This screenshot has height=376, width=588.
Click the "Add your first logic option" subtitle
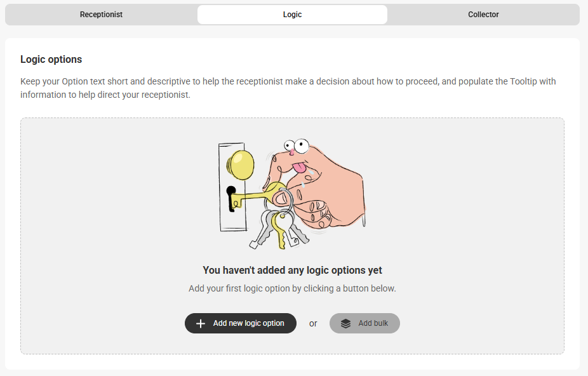pos(292,288)
